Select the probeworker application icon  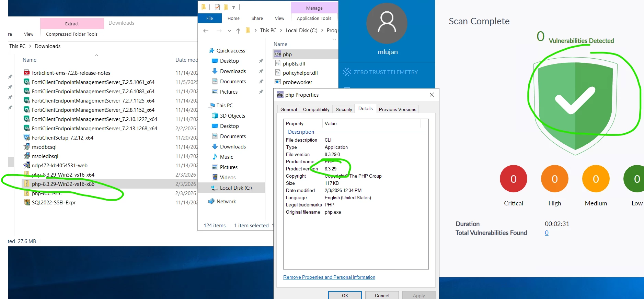point(278,82)
